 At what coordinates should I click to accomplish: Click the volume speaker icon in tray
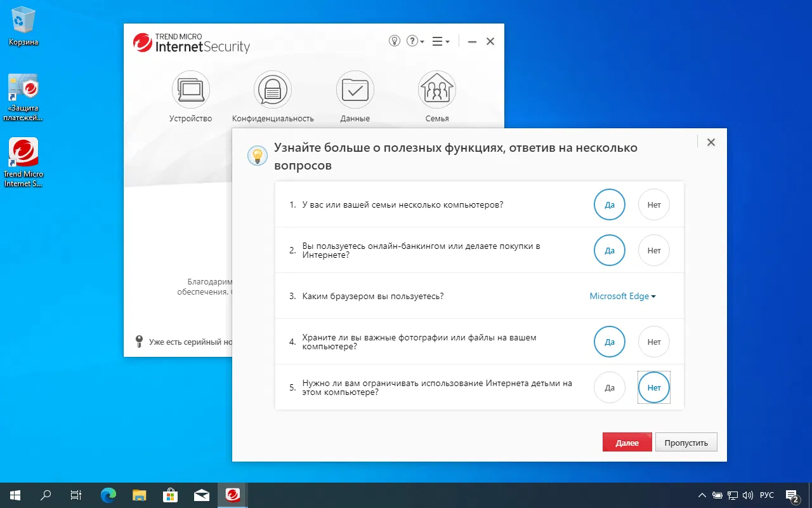pyautogui.click(x=748, y=495)
